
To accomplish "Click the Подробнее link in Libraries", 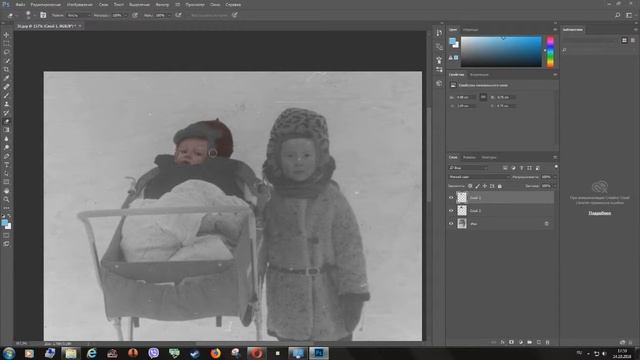I will coord(600,213).
